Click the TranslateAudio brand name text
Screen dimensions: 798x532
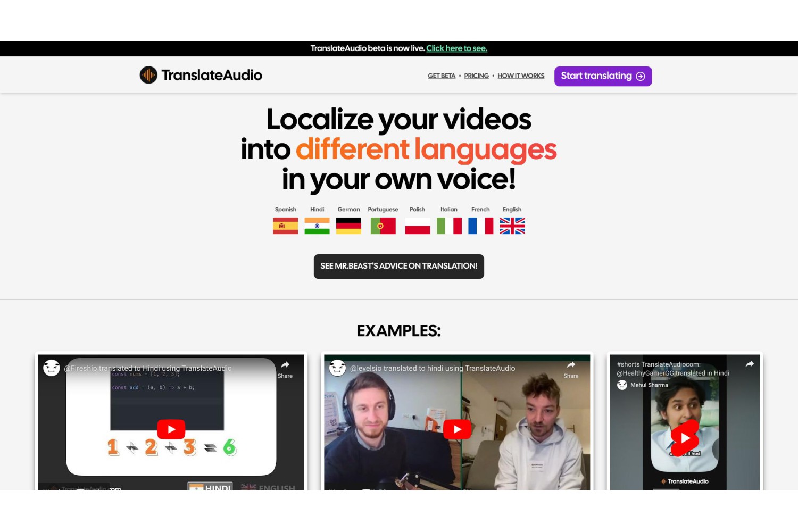[212, 75]
